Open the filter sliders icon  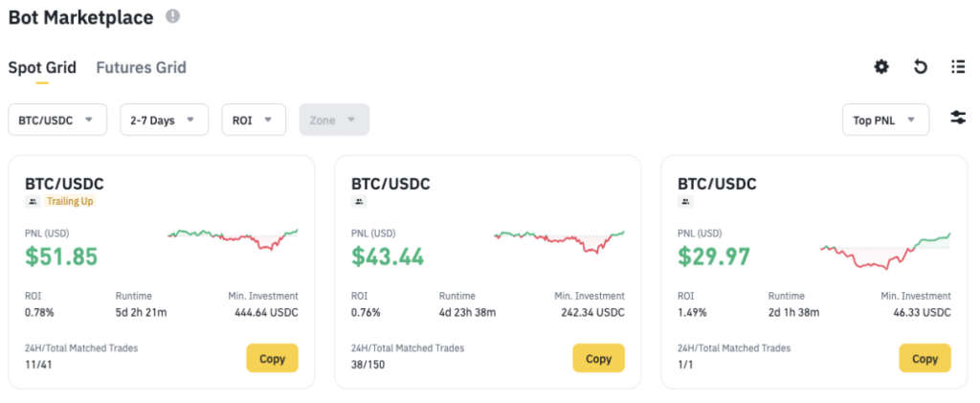(x=958, y=118)
